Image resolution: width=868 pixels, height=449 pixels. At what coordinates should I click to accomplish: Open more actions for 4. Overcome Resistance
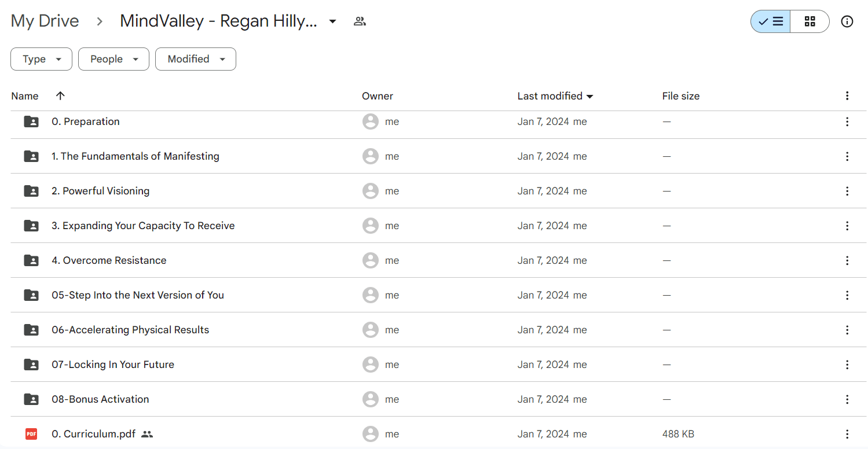coord(847,260)
